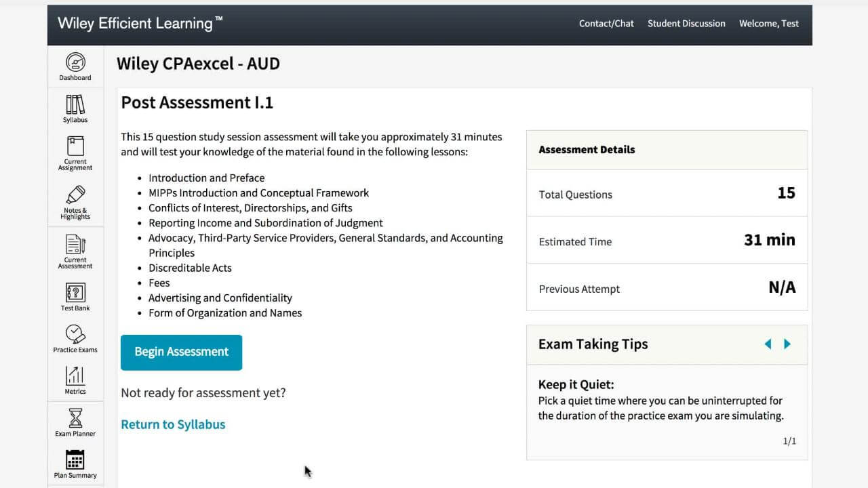Open the Syllabus books icon
The height and width of the screenshot is (488, 868).
click(x=75, y=104)
